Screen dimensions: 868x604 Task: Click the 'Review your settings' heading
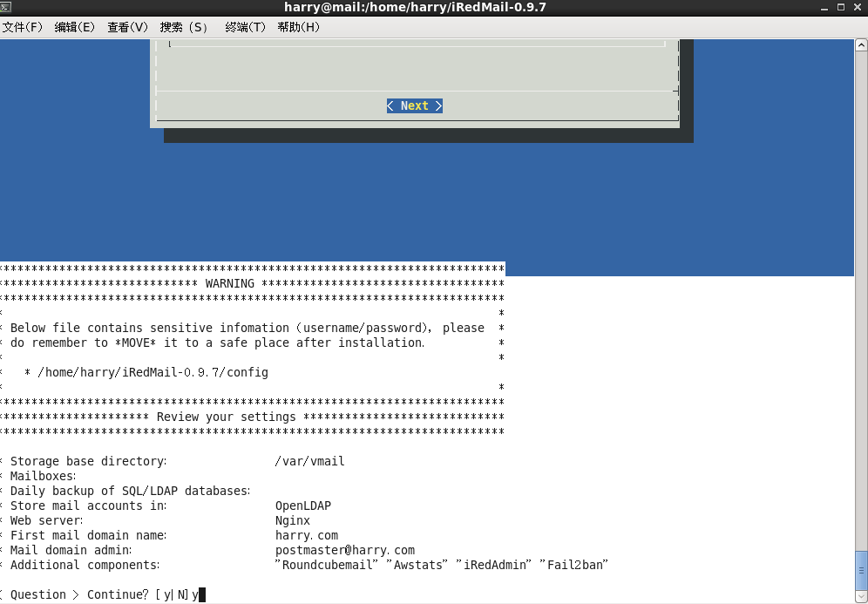[227, 417]
